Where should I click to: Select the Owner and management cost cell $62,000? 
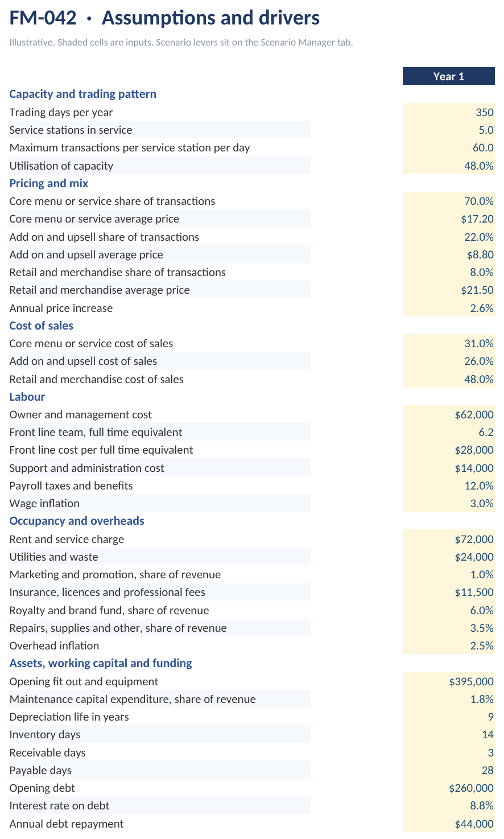tap(449, 414)
